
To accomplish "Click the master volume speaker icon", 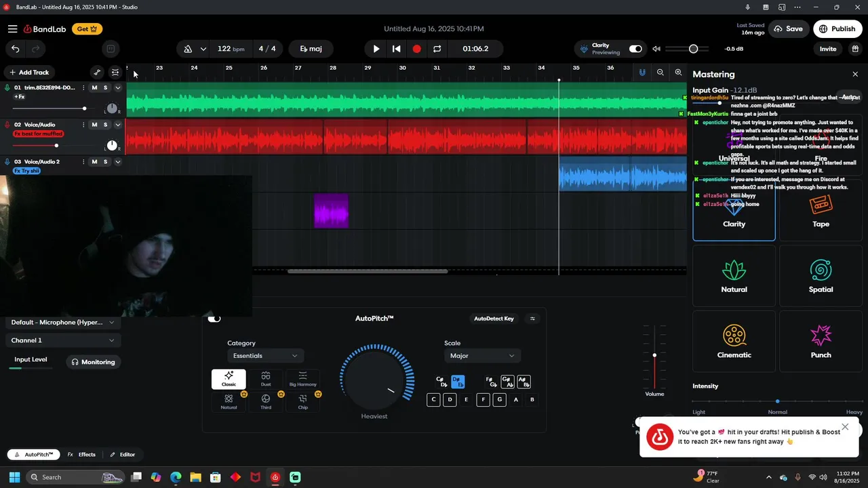I will pos(656,49).
